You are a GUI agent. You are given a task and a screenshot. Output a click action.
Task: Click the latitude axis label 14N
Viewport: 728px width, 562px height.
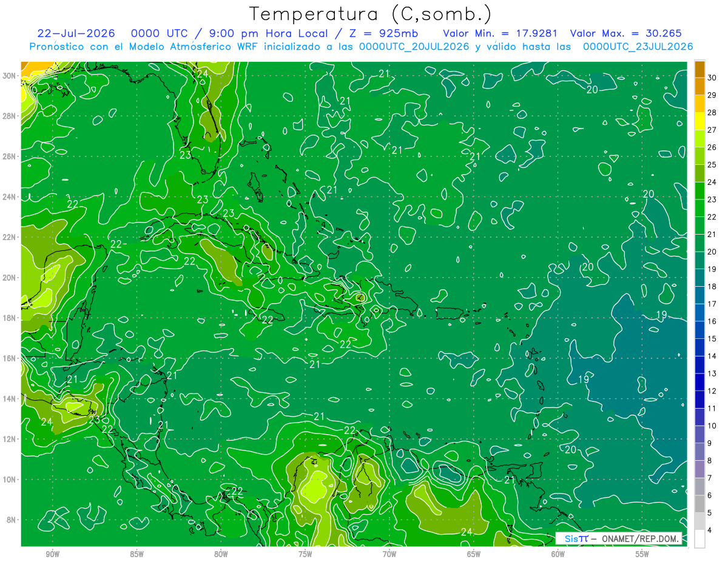(x=10, y=399)
